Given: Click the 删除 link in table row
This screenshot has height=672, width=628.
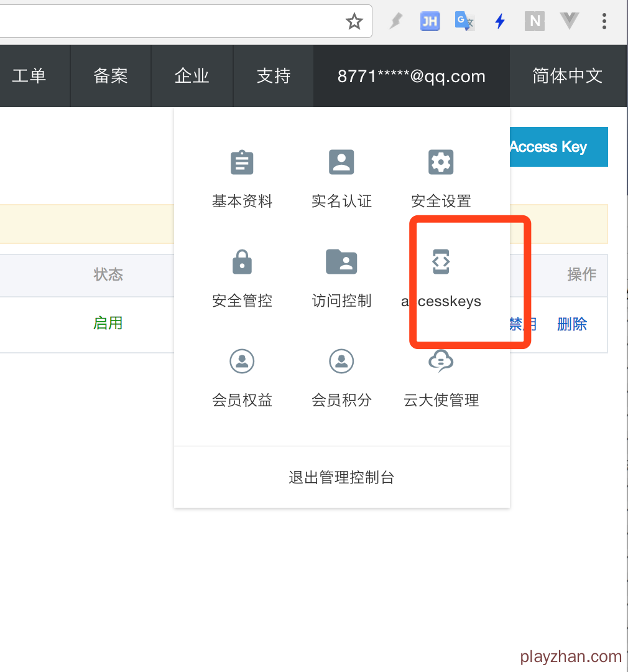Looking at the screenshot, I should click(572, 324).
